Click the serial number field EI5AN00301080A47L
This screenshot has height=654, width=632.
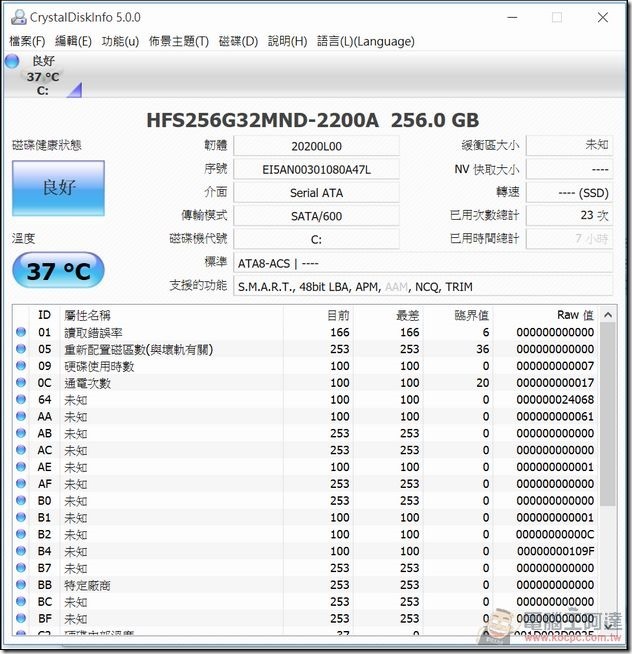click(x=316, y=169)
